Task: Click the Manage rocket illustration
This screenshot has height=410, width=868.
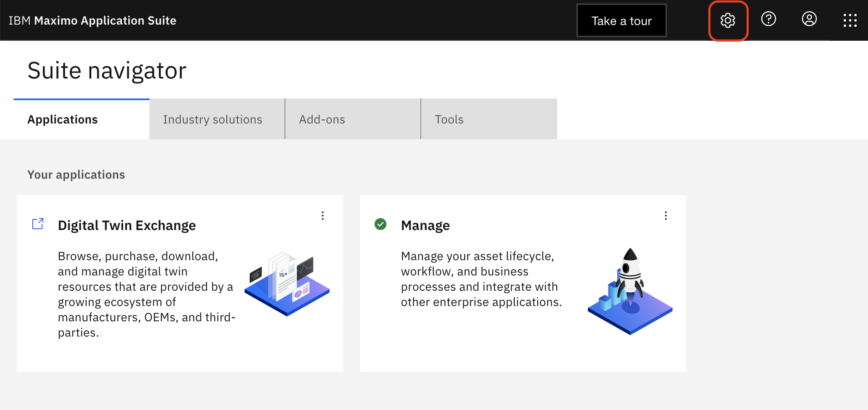Action: (x=630, y=291)
